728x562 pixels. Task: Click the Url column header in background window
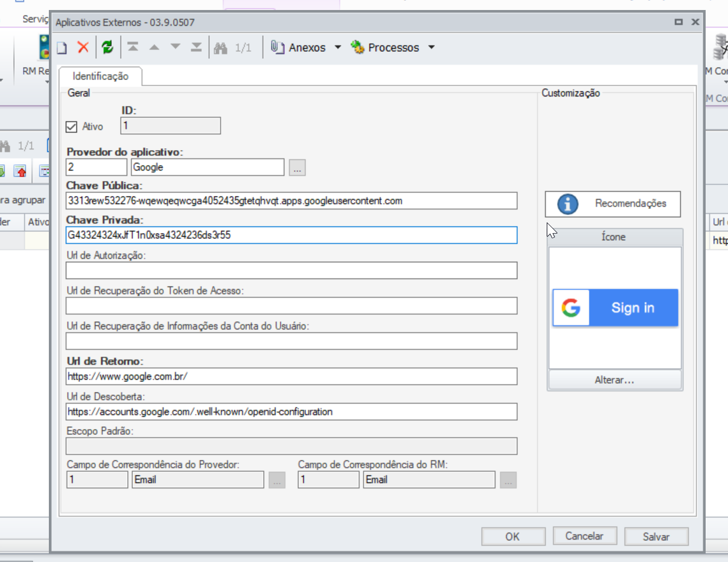719,222
